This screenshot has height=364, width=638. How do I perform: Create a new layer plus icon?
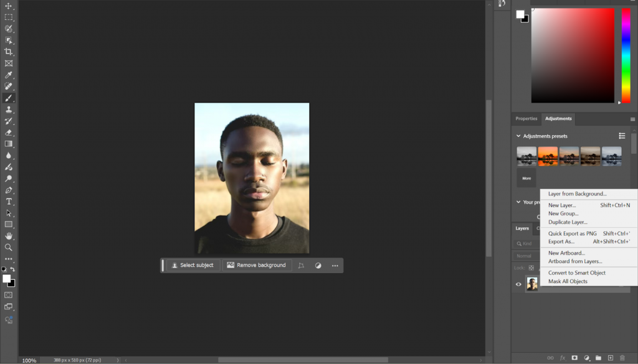611,358
